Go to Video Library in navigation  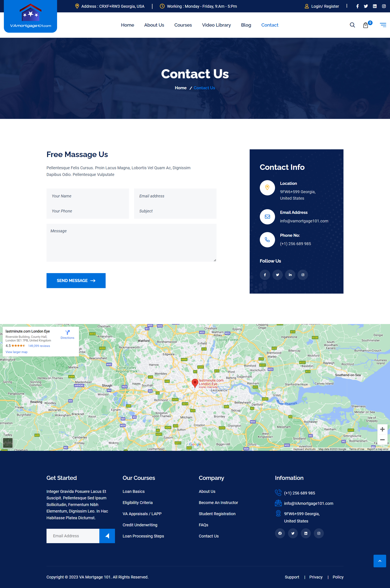point(216,25)
